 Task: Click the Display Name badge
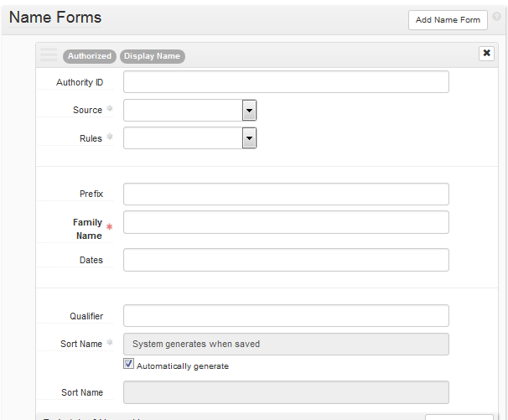(x=153, y=56)
